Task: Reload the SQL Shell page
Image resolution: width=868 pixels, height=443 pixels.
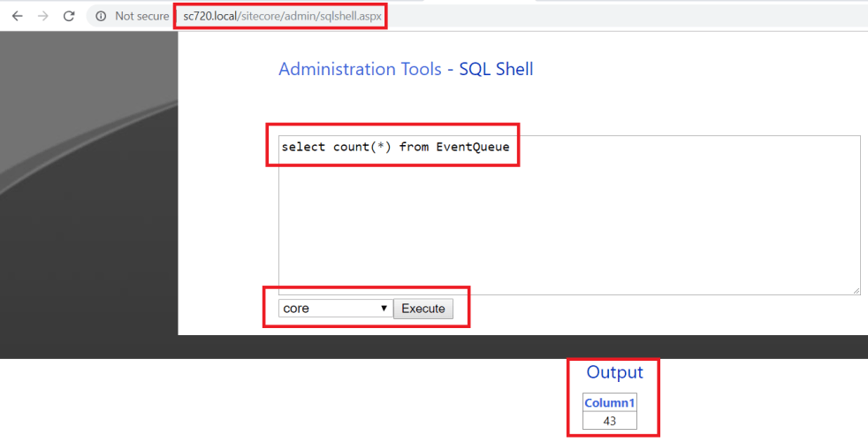Action: tap(69, 16)
